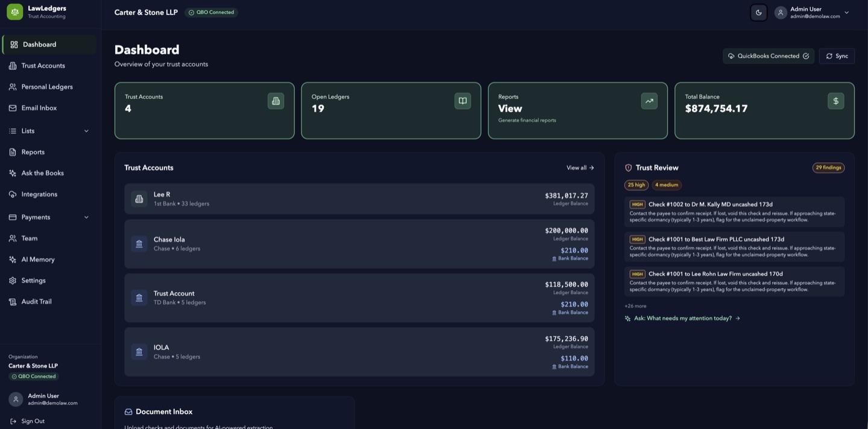868x429 pixels.
Task: Click the AI Memory sparkle icon
Action: point(13,259)
